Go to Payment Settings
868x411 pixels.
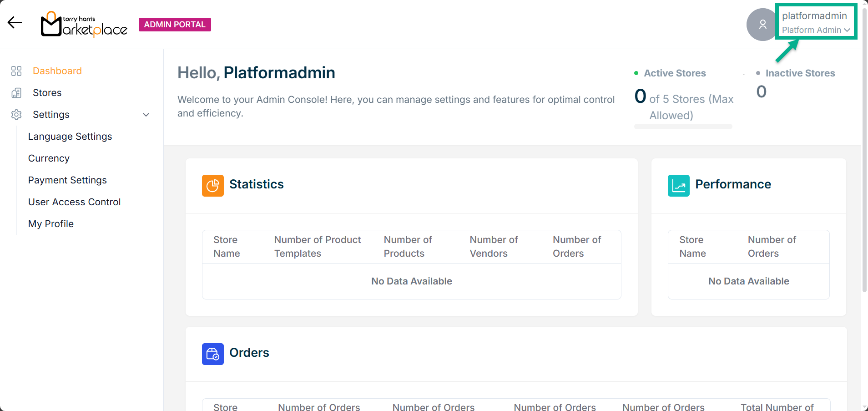click(67, 180)
